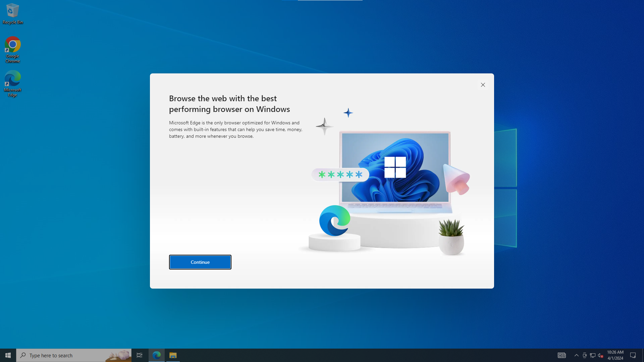Click the Edge logo illustration in dialog
Screen dimensions: 644x362
[x=334, y=220]
